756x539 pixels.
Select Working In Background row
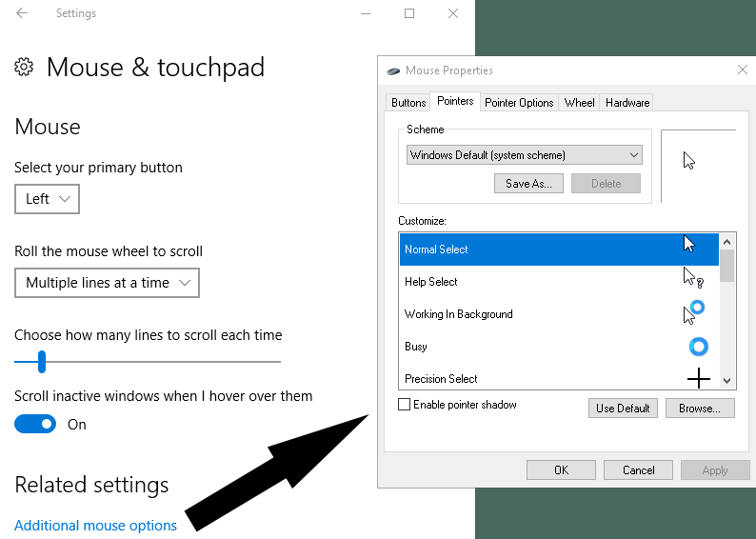(559, 314)
